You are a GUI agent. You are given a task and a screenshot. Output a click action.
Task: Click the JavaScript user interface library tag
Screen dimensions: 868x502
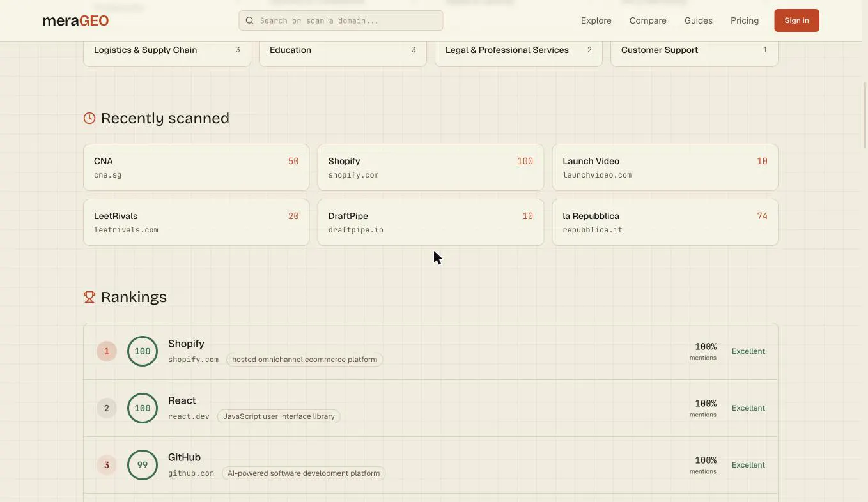(x=279, y=416)
